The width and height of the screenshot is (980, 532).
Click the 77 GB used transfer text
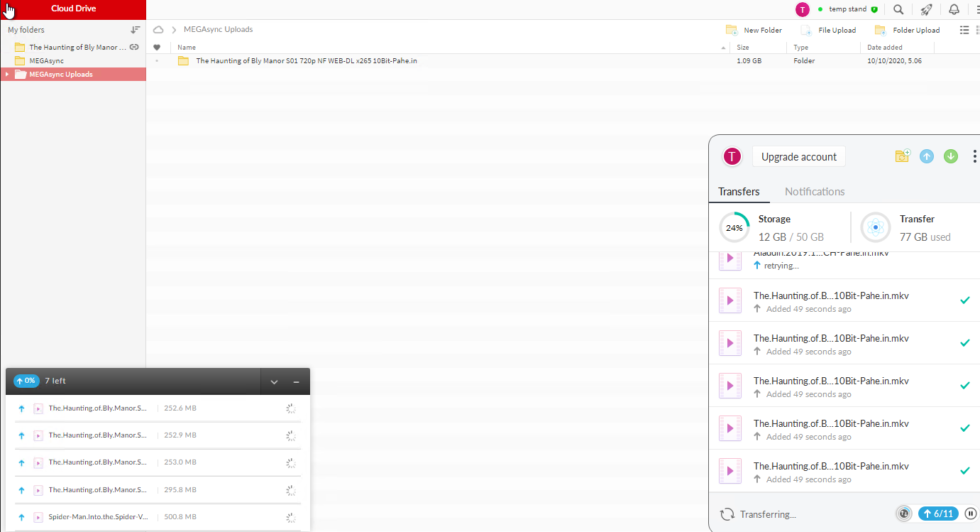(925, 237)
